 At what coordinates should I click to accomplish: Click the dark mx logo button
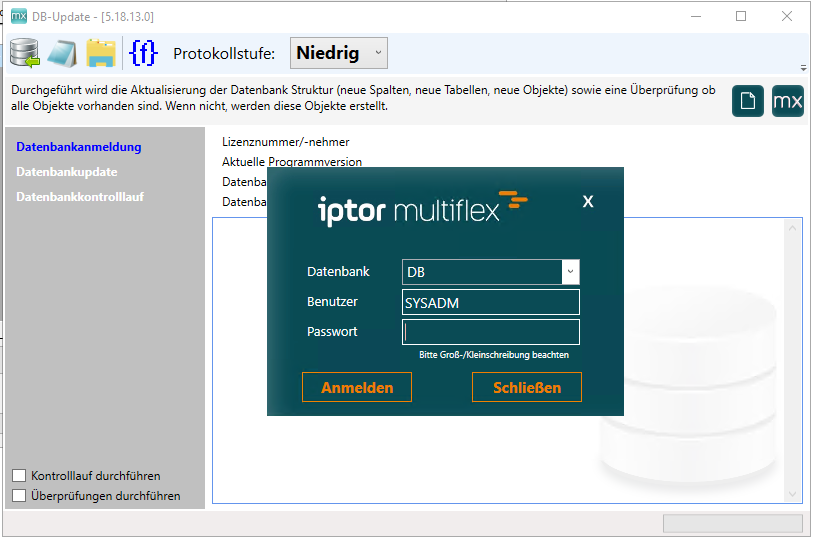pyautogui.click(x=788, y=101)
